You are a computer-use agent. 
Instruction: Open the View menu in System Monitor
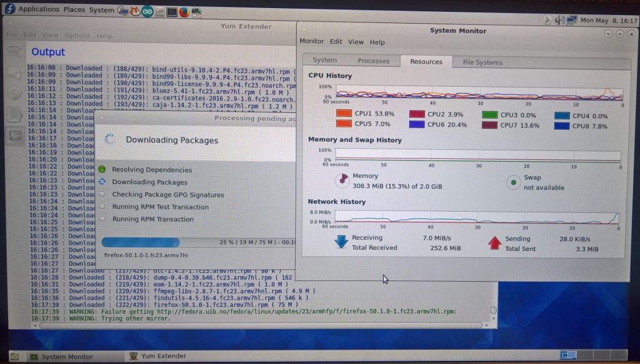tap(356, 42)
